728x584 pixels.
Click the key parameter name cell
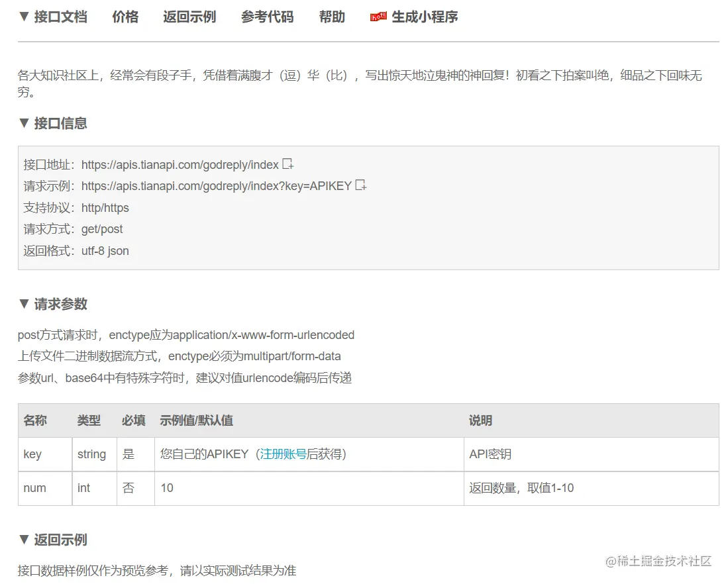click(x=45, y=454)
